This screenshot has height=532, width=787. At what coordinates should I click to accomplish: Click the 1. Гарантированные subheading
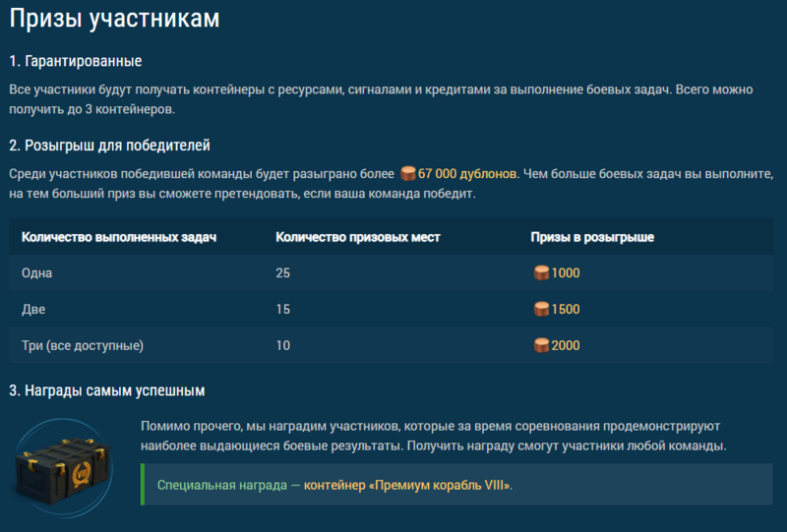(x=76, y=61)
